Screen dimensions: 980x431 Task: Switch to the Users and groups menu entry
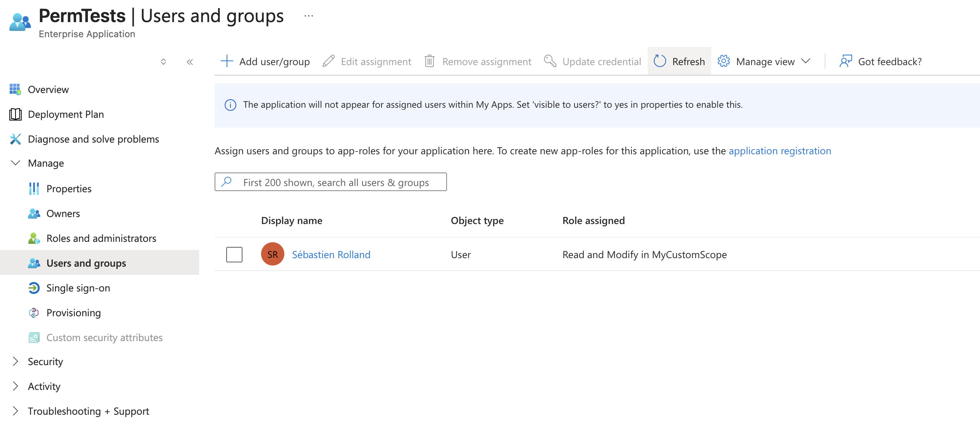pos(86,263)
